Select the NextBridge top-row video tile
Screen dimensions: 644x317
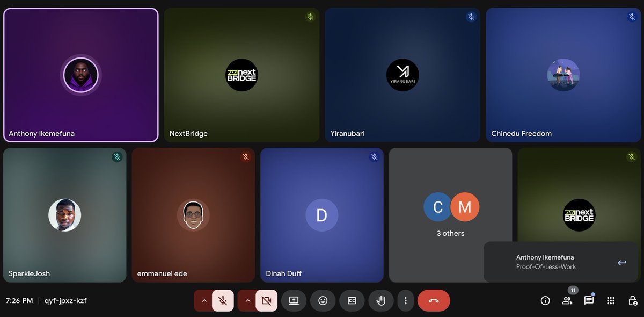coord(241,75)
